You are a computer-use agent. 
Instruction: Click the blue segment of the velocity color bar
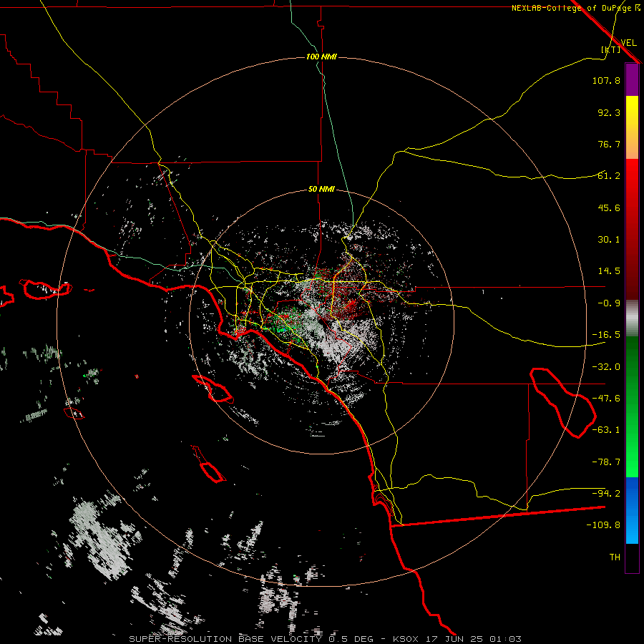[632, 510]
